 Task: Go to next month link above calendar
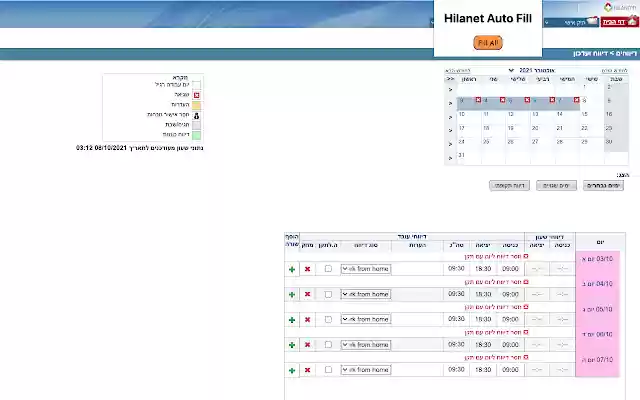pyautogui.click(x=458, y=71)
